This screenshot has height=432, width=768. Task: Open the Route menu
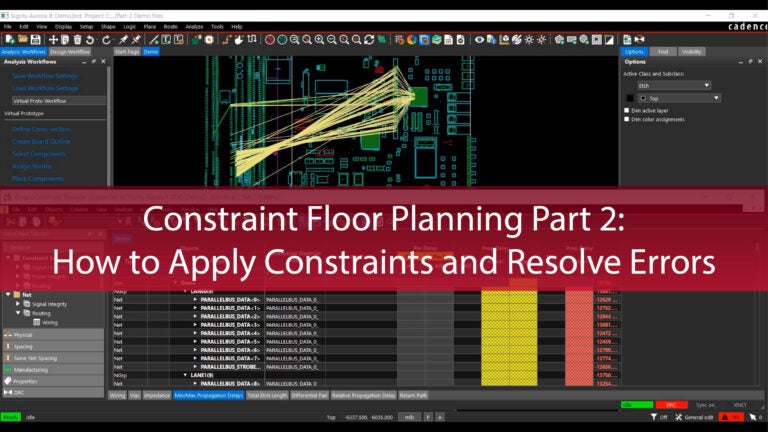click(x=170, y=26)
